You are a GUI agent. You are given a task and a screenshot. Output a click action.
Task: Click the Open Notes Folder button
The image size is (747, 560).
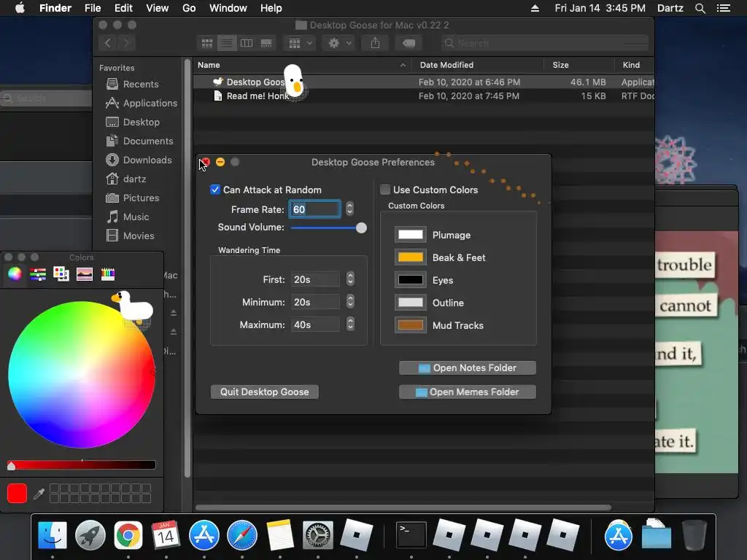(x=468, y=367)
